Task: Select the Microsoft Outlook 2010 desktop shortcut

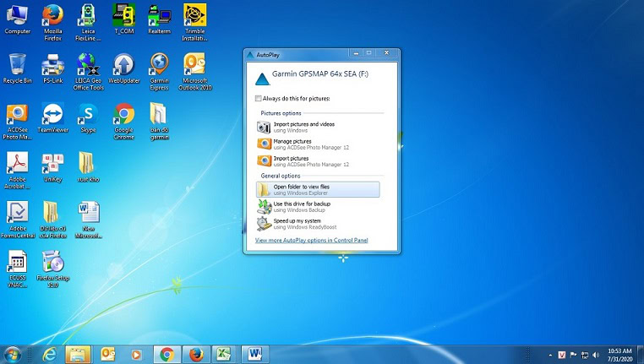Action: pos(194,72)
